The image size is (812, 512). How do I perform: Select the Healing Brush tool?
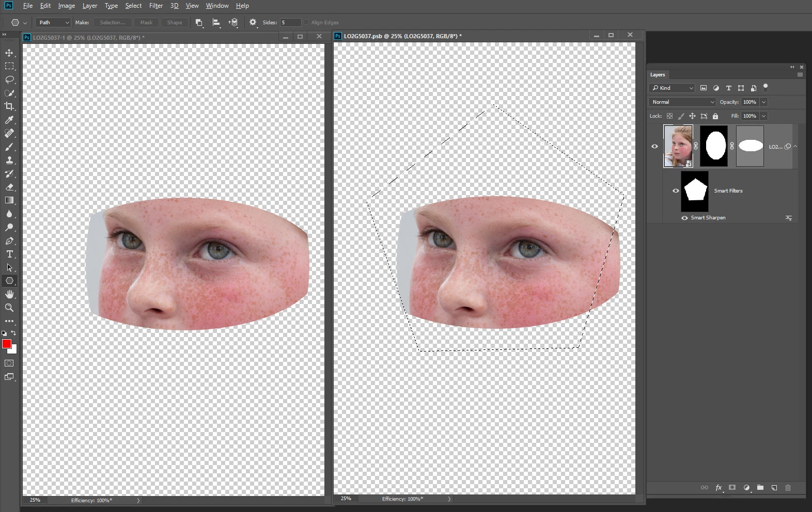[x=9, y=133]
